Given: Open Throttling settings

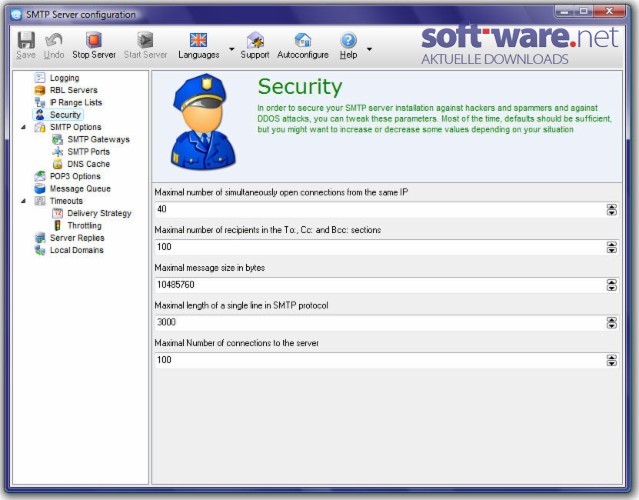Looking at the screenshot, I should coord(84,225).
